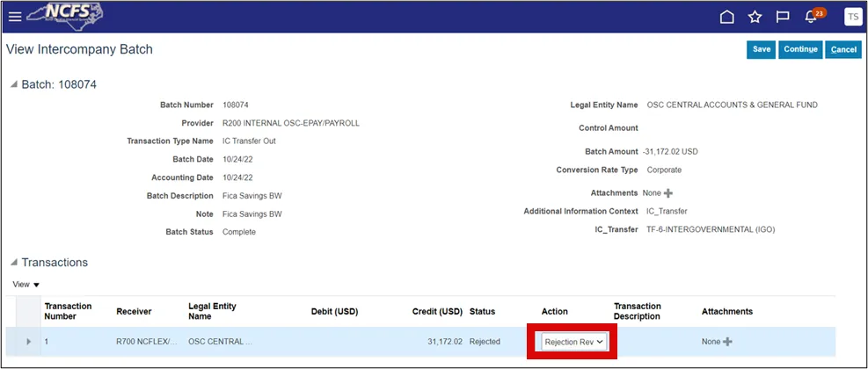Click the Credit (USD) column header
The image size is (868, 369).
coord(437,312)
